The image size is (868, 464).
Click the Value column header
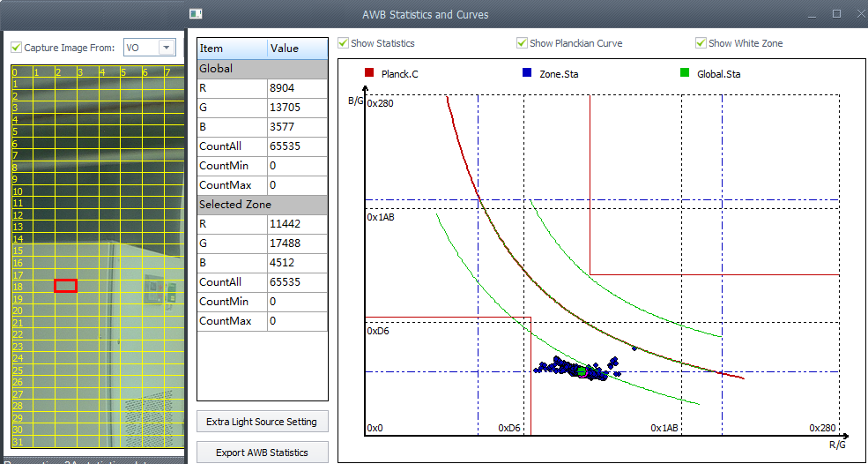click(x=297, y=49)
